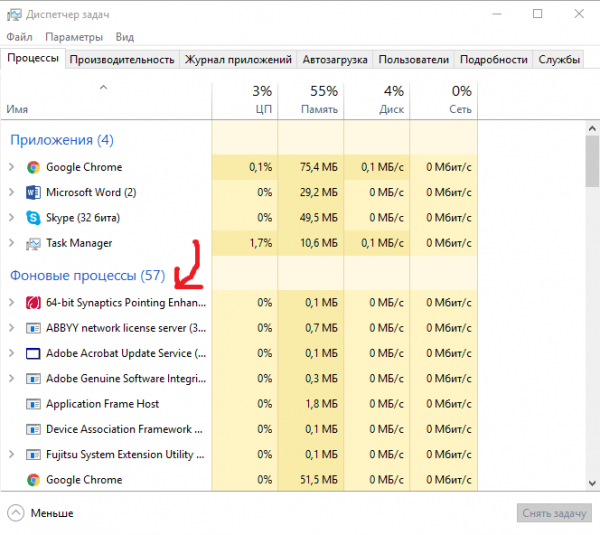Click the Снять задачу button
The width and height of the screenshot is (600, 535).
[x=554, y=513]
